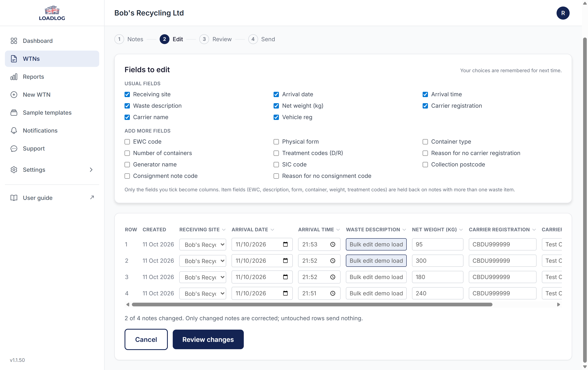This screenshot has height=370, width=588.
Task: Click Review changes button
Action: (208, 339)
